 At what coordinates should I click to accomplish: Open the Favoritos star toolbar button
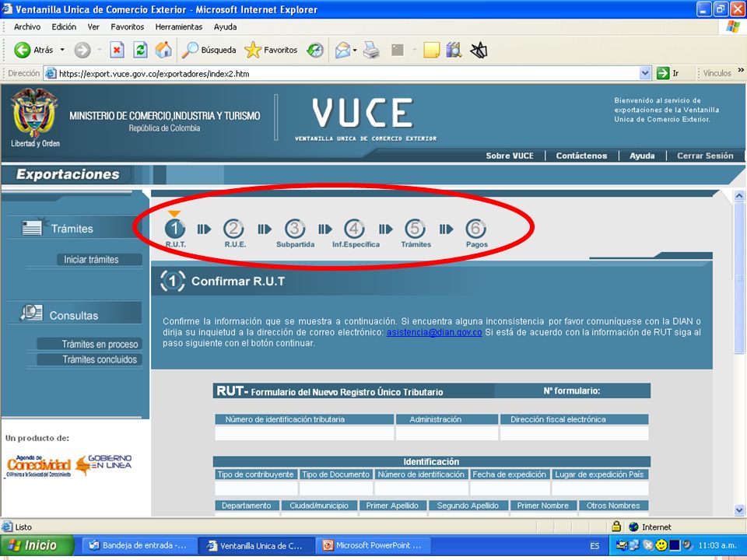click(271, 50)
